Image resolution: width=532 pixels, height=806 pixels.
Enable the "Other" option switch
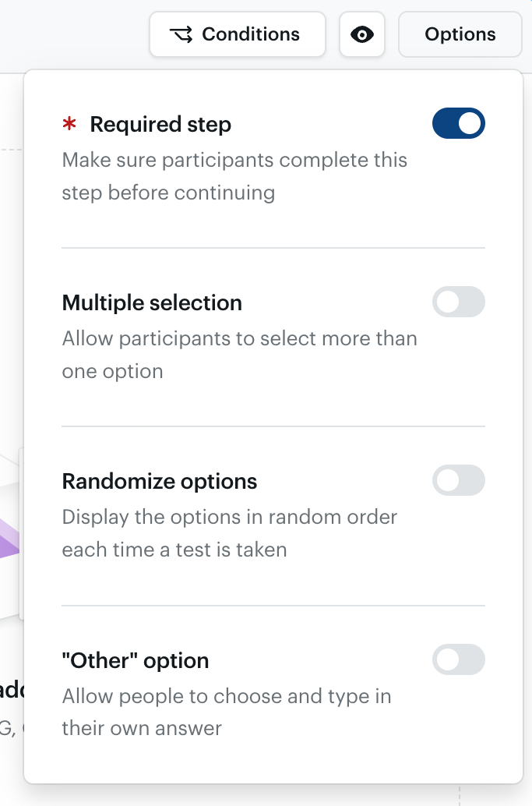459,659
